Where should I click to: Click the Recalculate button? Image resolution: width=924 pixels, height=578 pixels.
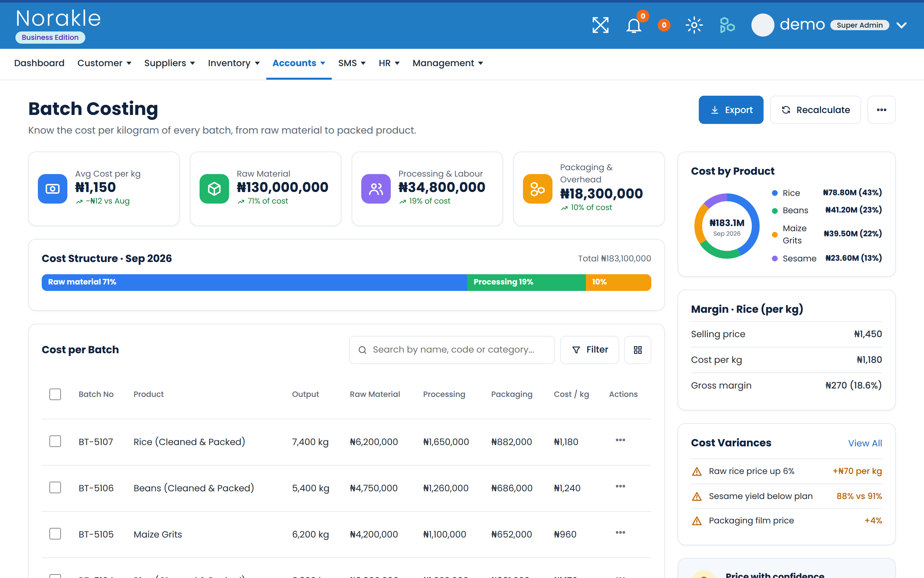pos(815,110)
